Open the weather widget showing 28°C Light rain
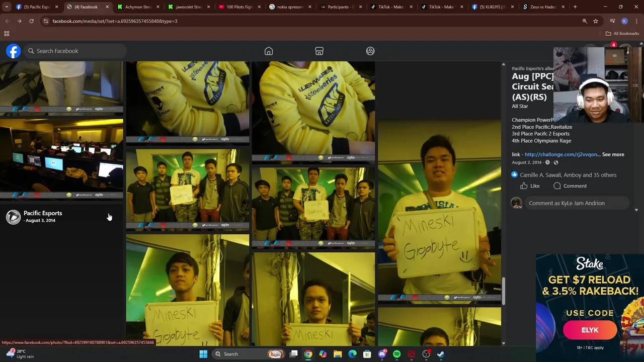The width and height of the screenshot is (644, 362). (x=20, y=354)
